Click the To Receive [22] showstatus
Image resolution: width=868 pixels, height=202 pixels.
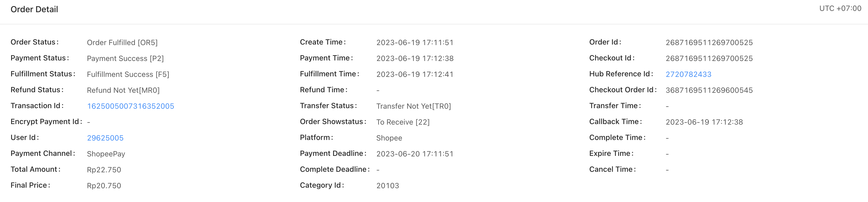point(403,122)
